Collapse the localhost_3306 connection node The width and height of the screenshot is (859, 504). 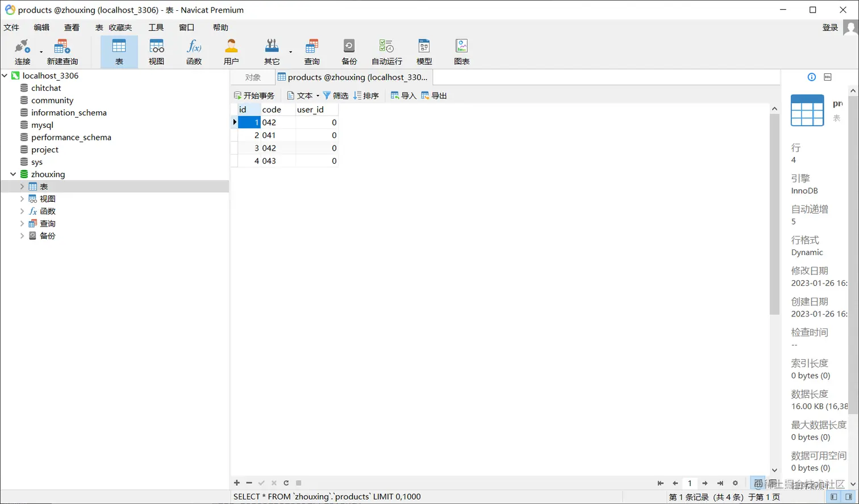click(x=5, y=76)
